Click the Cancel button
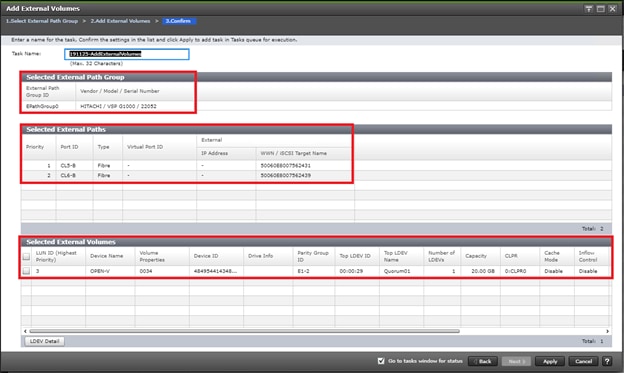The image size is (624, 373). click(583, 361)
